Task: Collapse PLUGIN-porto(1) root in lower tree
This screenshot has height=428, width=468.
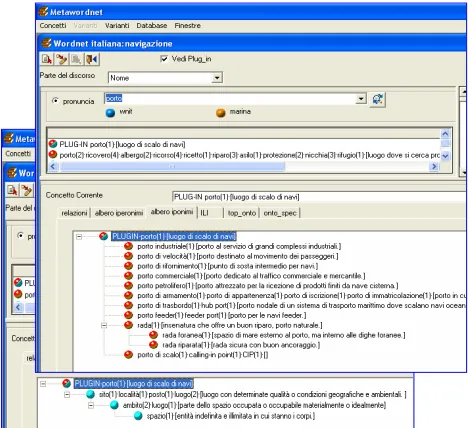Action: (x=43, y=384)
